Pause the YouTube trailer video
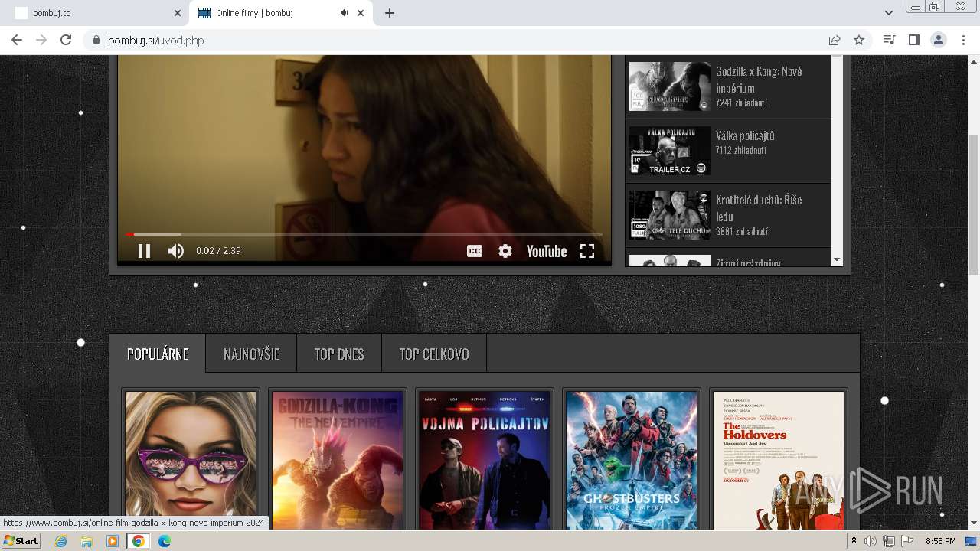This screenshot has width=980, height=551. coord(144,251)
